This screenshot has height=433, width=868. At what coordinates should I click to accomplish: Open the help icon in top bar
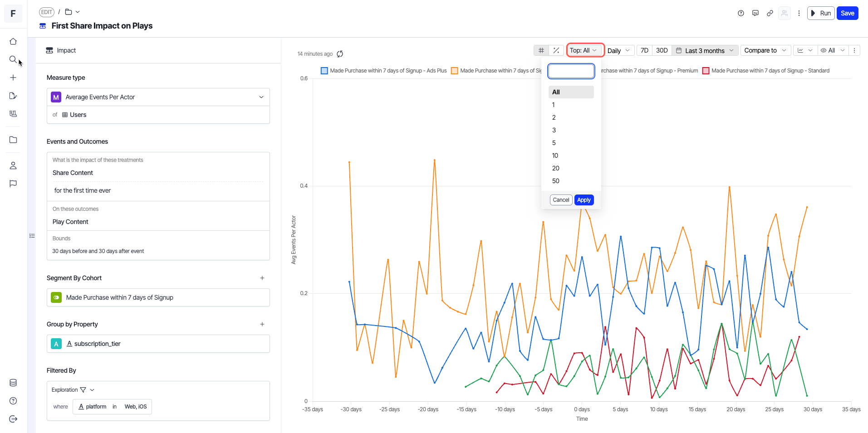click(741, 13)
